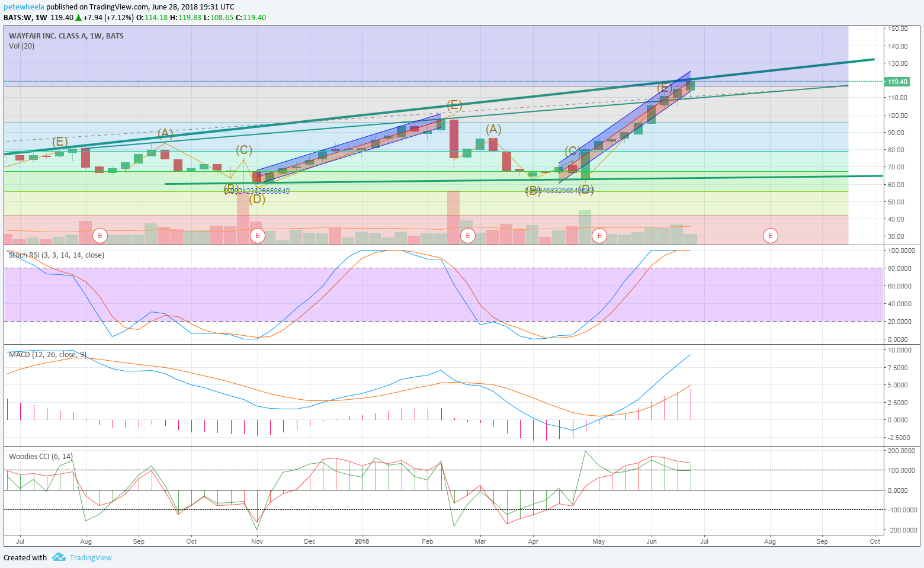
Task: Open the TradingView link beside Created with
Action: pos(91,557)
